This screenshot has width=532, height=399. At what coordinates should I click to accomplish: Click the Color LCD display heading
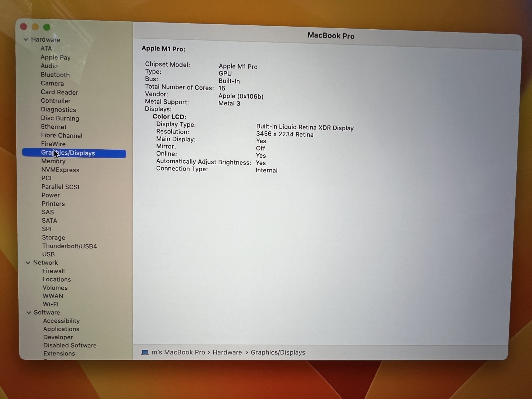[x=170, y=117]
